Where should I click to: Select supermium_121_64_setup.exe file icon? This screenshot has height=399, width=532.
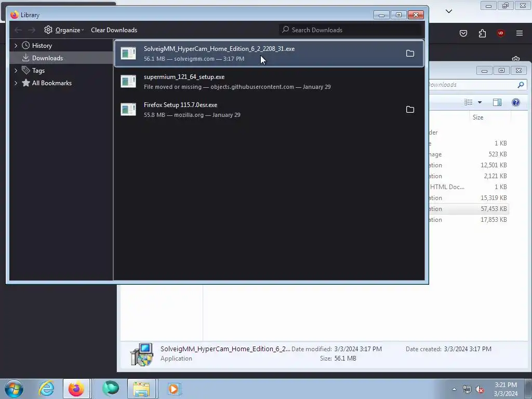click(x=128, y=82)
